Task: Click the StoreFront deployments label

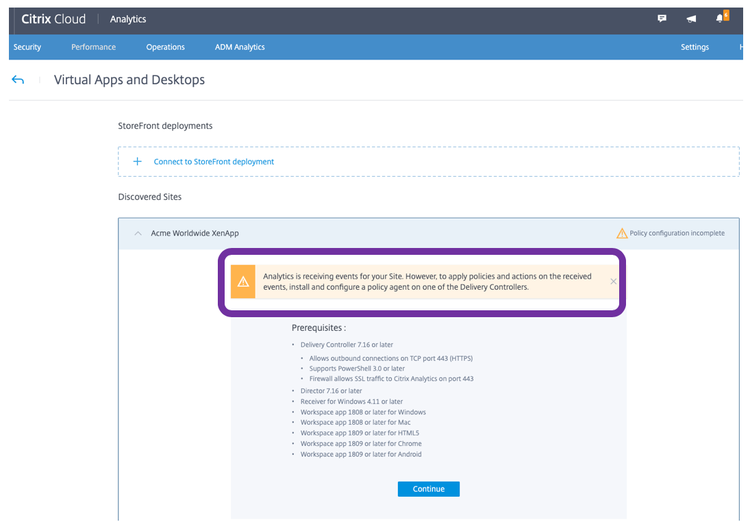Action: tap(165, 126)
